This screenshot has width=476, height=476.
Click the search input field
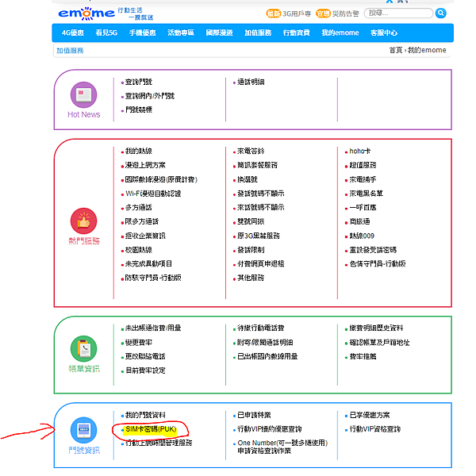coord(398,13)
